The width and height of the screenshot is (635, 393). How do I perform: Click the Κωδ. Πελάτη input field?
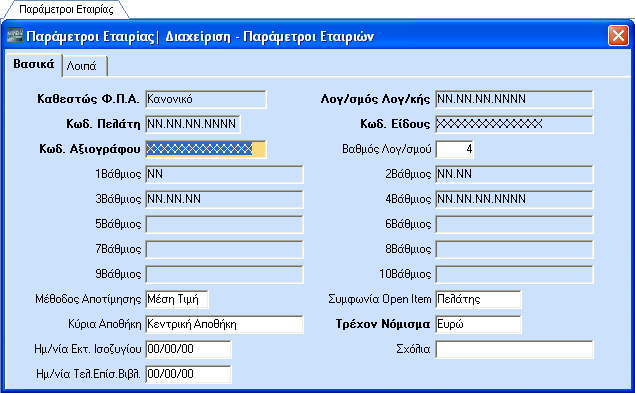tap(193, 124)
